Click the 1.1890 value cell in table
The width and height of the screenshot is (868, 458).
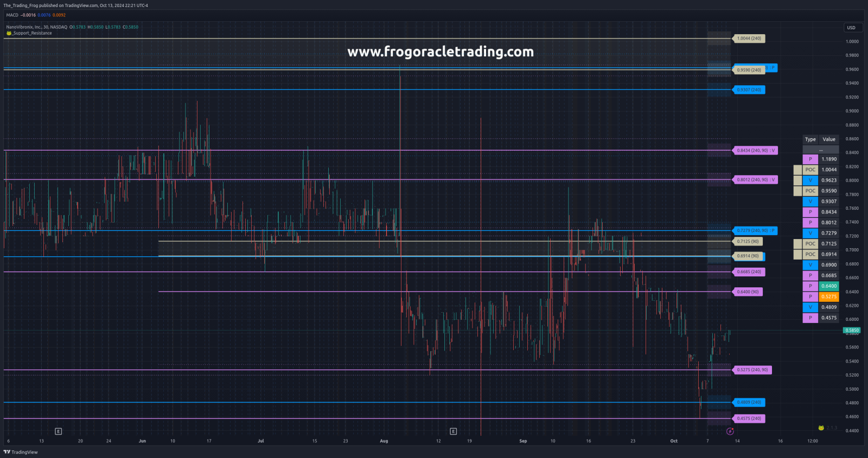[x=829, y=159]
